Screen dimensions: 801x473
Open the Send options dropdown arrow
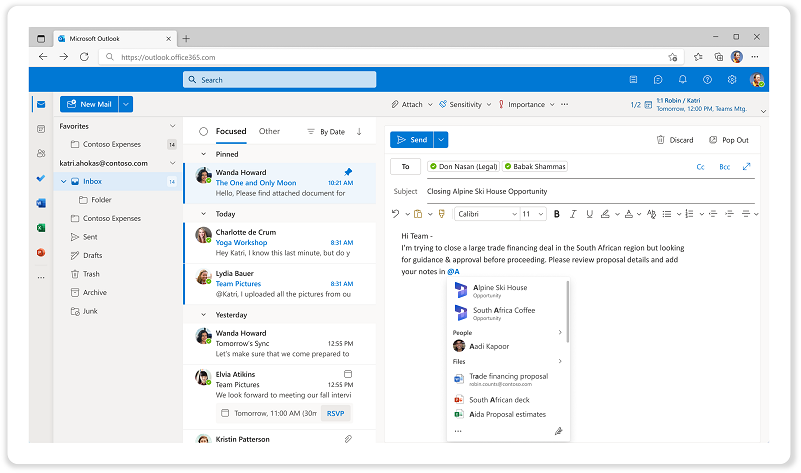click(441, 140)
